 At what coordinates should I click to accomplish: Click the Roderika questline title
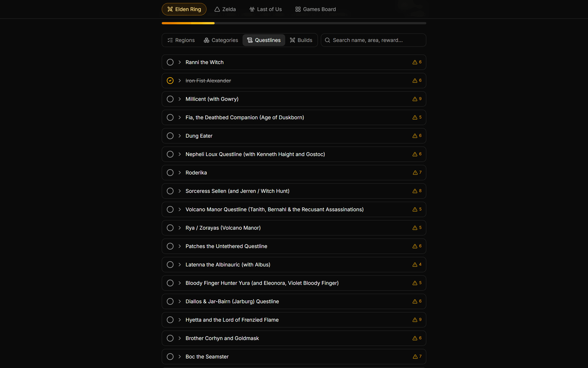click(x=196, y=173)
